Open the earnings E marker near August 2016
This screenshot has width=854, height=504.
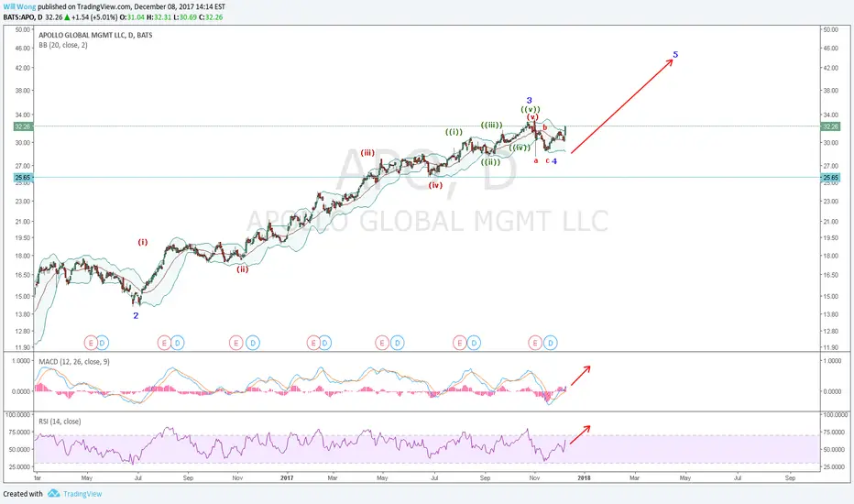pos(164,343)
